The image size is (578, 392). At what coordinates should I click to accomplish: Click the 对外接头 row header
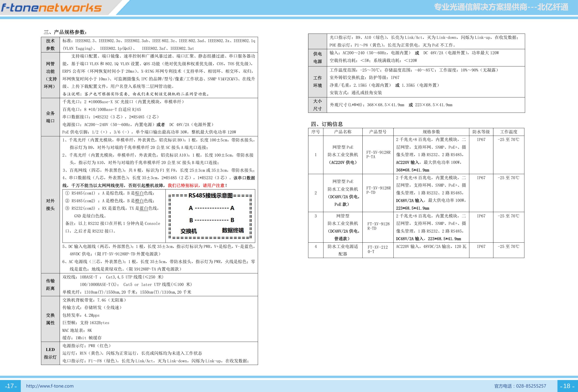click(x=51, y=205)
